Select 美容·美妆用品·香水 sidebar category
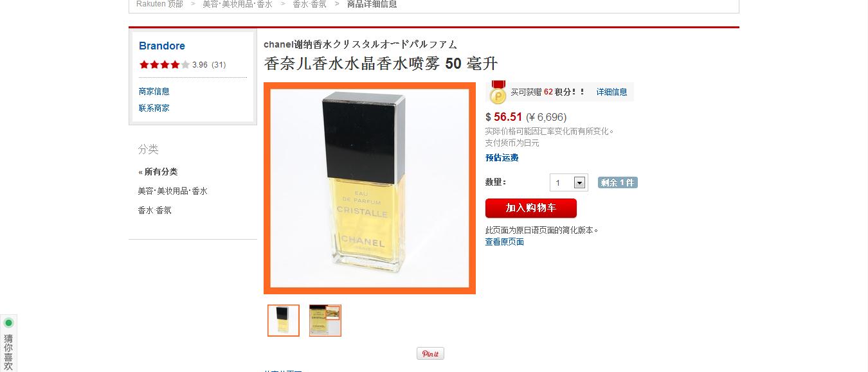868x372 pixels. click(172, 191)
